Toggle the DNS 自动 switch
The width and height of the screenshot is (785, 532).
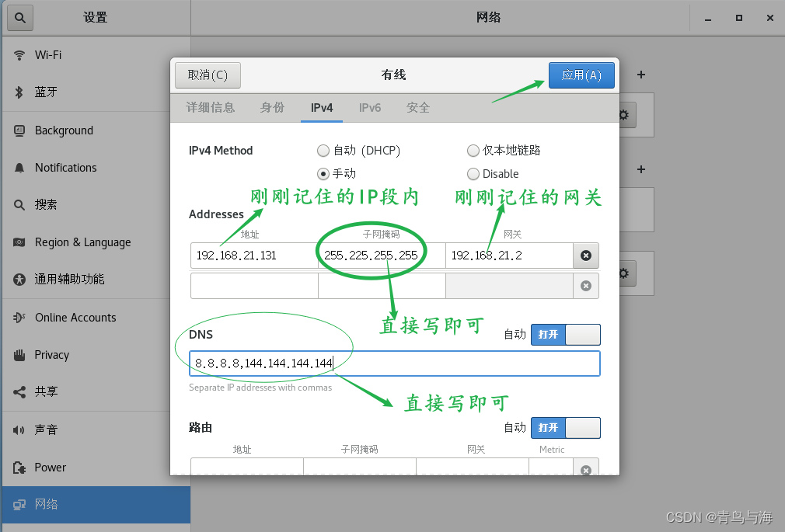pyautogui.click(x=566, y=335)
